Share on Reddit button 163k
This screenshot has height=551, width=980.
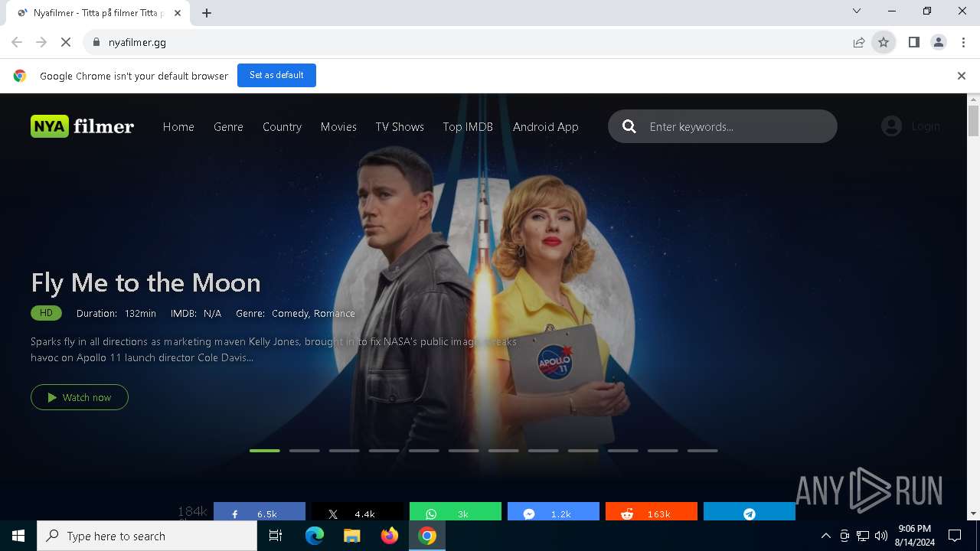pos(652,512)
